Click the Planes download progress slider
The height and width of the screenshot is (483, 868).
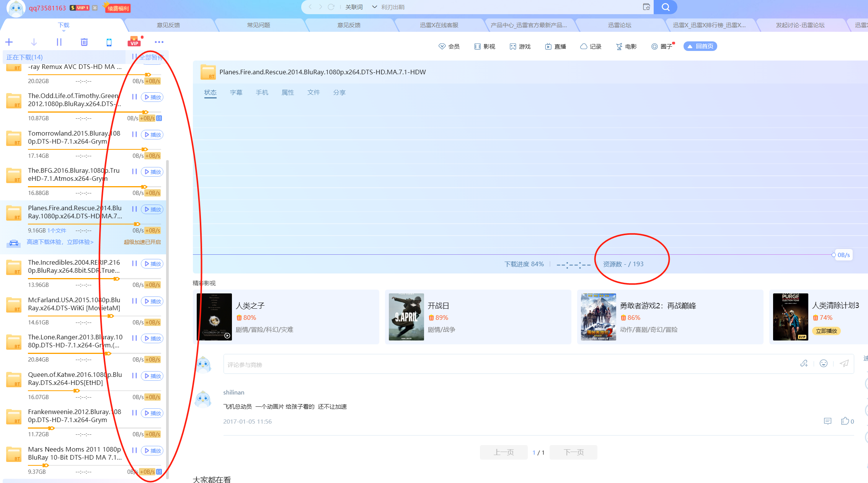pos(136,224)
